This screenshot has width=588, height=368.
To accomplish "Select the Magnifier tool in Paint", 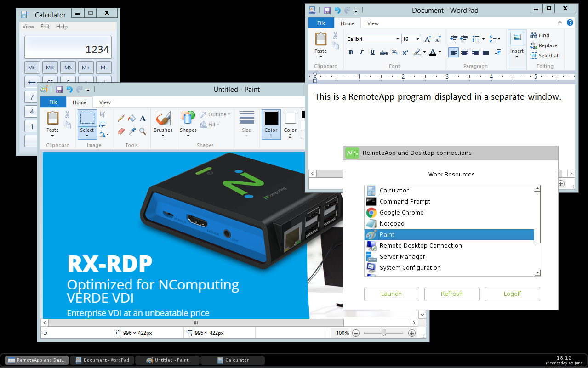I will coord(143,131).
